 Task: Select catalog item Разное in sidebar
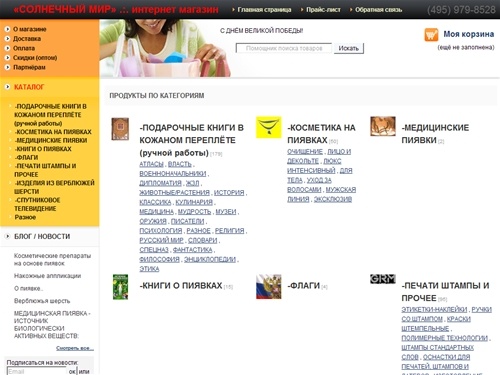25,217
